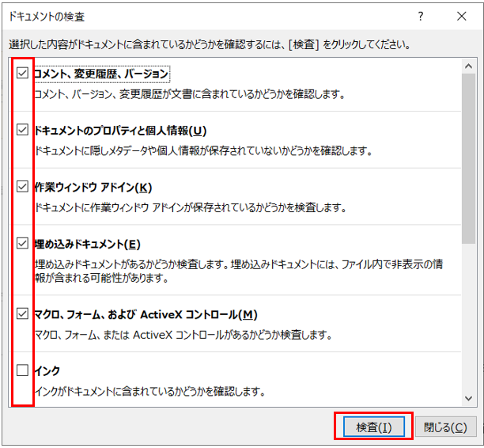Uncheck マクロ、フォーム、および ActiveX コントロール checkbox
This screenshot has width=484, height=448.
[22, 313]
